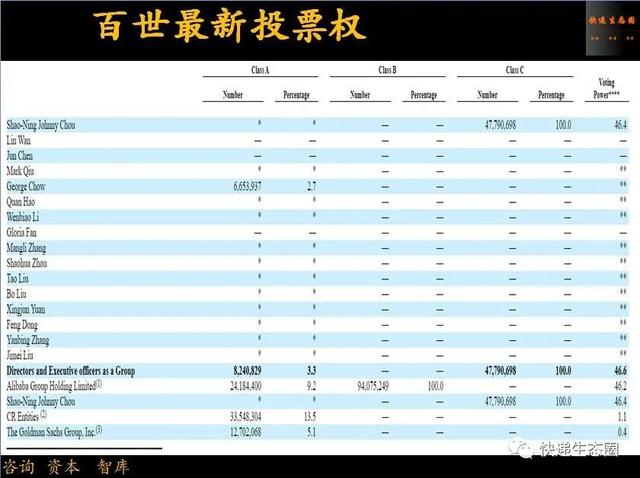Click Alibaba's Class B number 94,075,249
The image size is (640, 478).
click(373, 386)
